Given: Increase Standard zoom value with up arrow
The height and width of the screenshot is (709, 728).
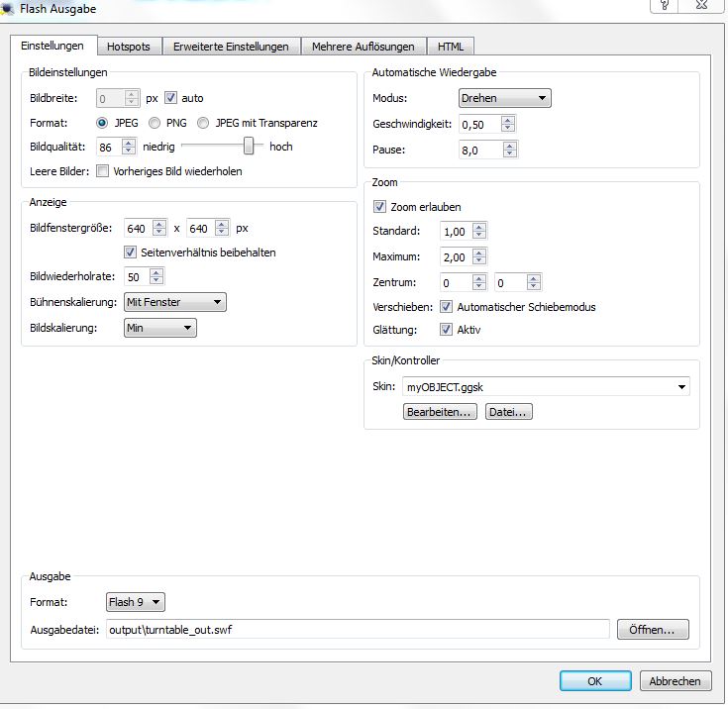Looking at the screenshot, I should (479, 227).
